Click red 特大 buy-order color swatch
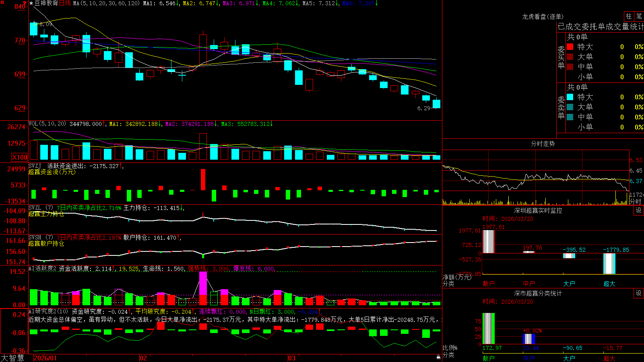Image resolution: width=644 pixels, height=362 pixels. 570,47
